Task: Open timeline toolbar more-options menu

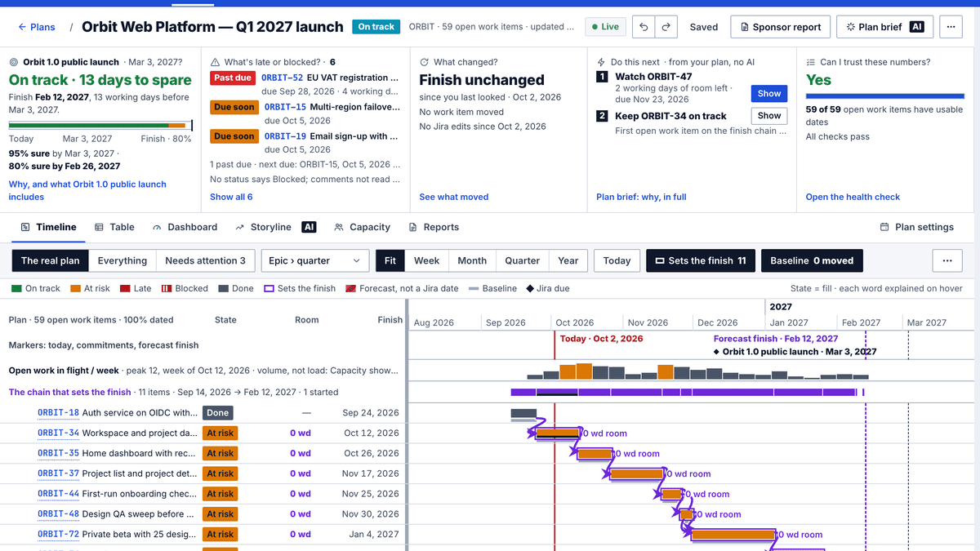Action: [947, 261]
